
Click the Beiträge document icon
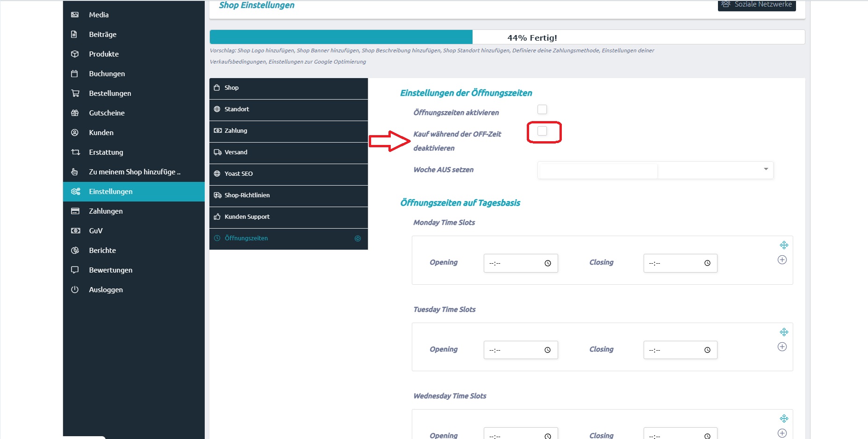(74, 34)
